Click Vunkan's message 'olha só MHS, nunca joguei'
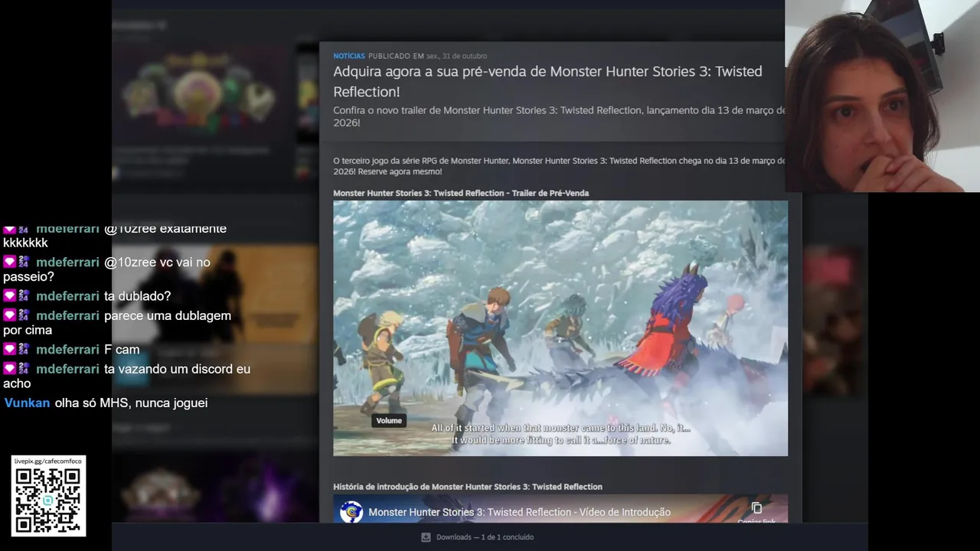 [x=131, y=403]
